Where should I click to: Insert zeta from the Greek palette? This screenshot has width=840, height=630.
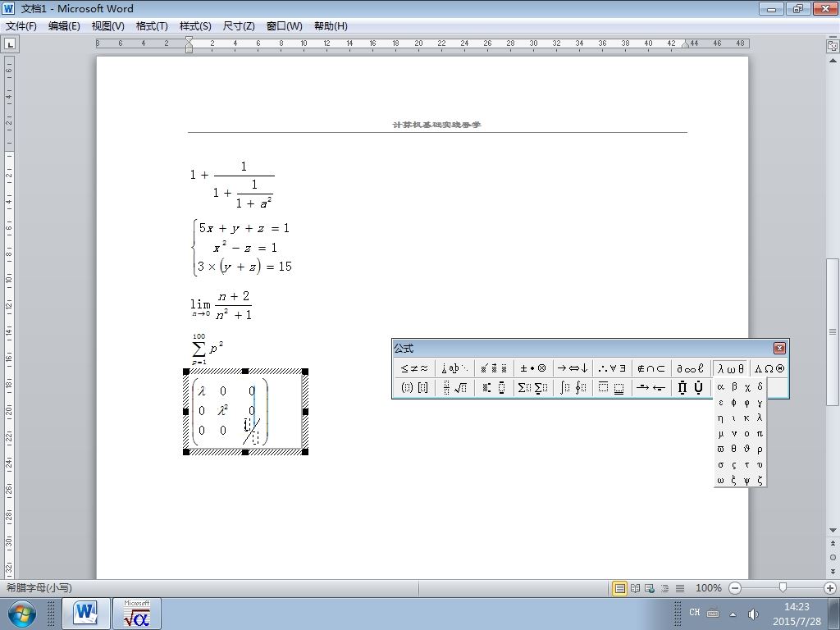[x=760, y=480]
